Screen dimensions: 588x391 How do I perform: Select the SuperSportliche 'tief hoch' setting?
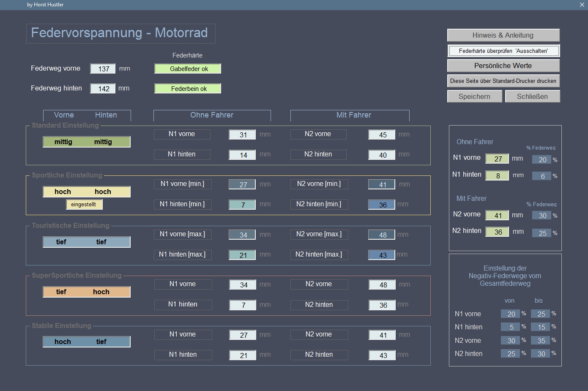(87, 292)
